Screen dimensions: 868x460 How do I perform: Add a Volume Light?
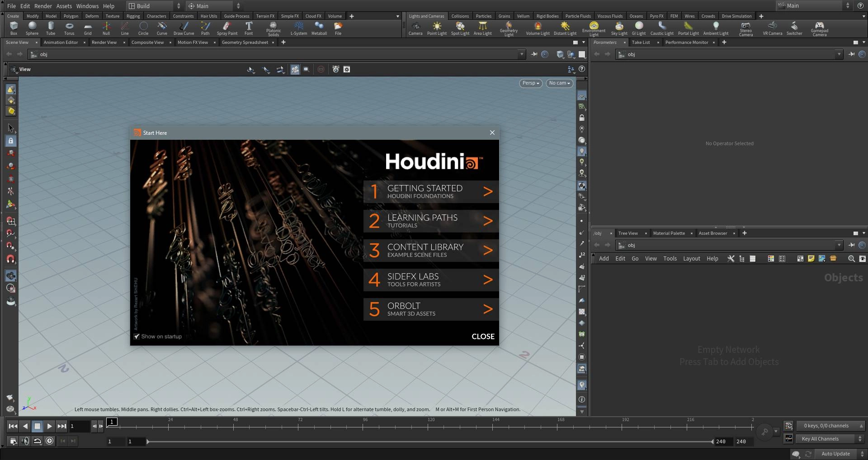[x=538, y=28]
